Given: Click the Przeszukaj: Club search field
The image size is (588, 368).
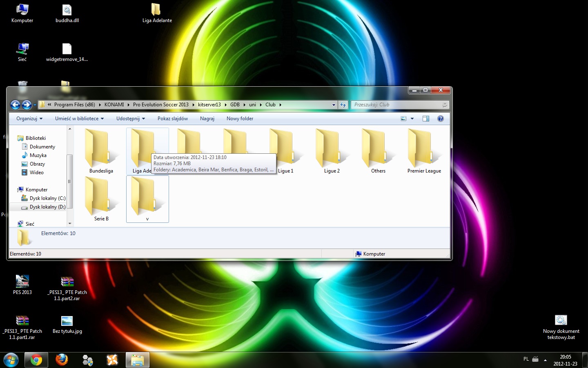Looking at the screenshot, I should click(x=396, y=105).
